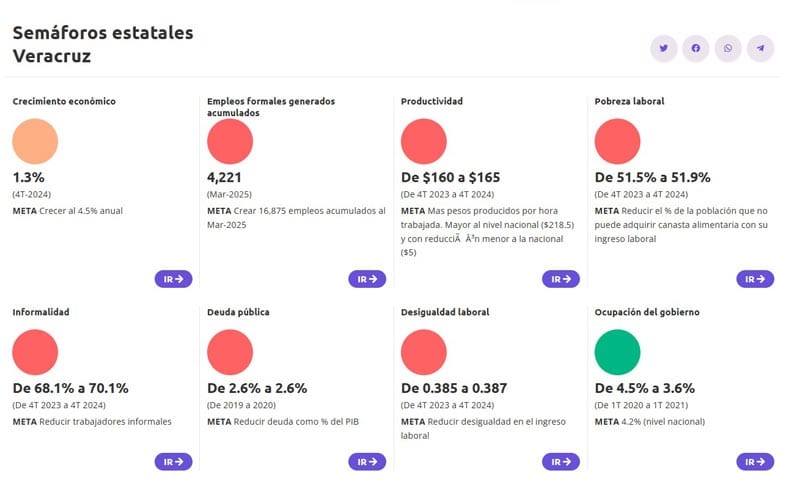Share page via WhatsApp
The width and height of the screenshot is (800, 484).
point(728,48)
